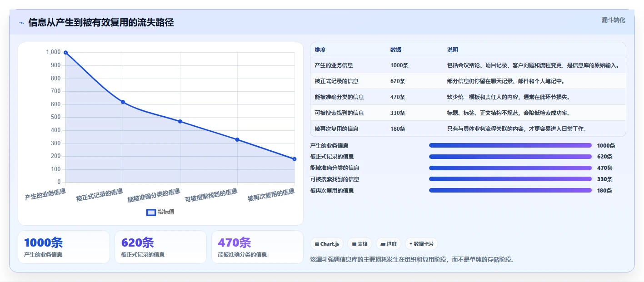Click the 470条 data card
Screen dimensions: 644x282
pyautogui.click(x=257, y=247)
